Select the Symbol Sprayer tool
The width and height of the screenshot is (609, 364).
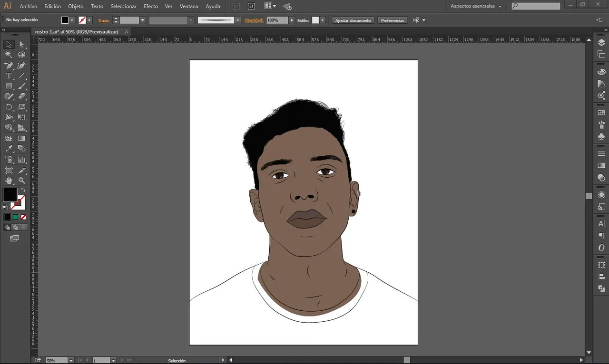[x=9, y=160]
